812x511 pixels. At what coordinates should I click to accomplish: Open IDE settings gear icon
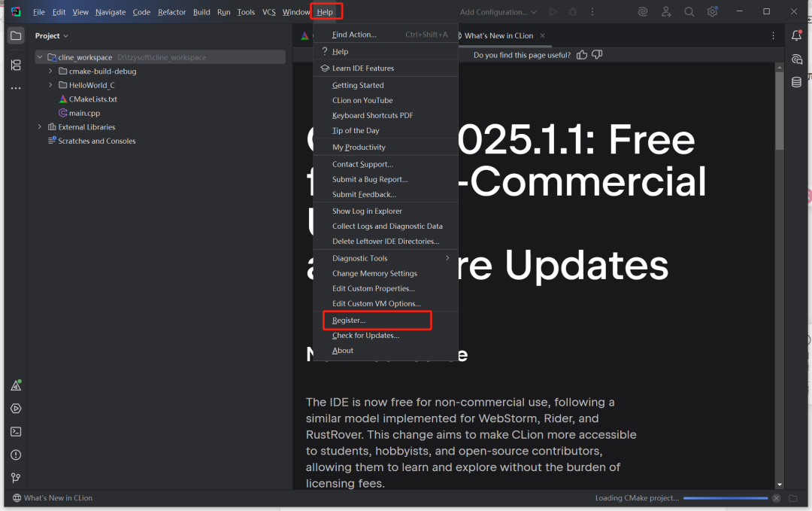click(x=713, y=11)
